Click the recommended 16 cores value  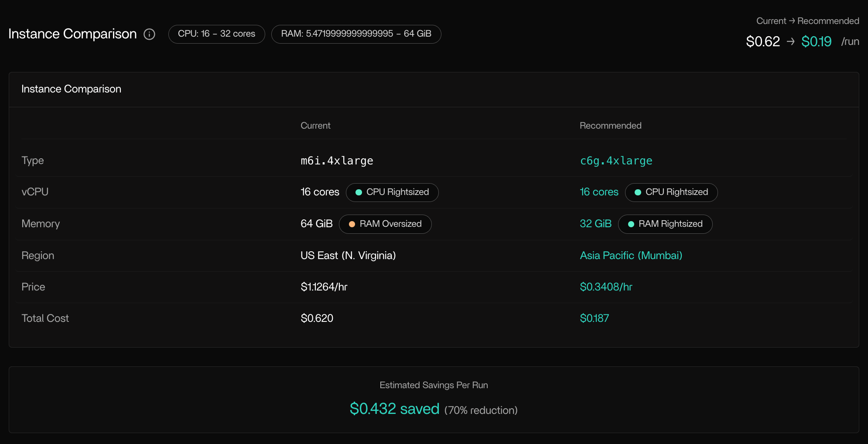599,192
